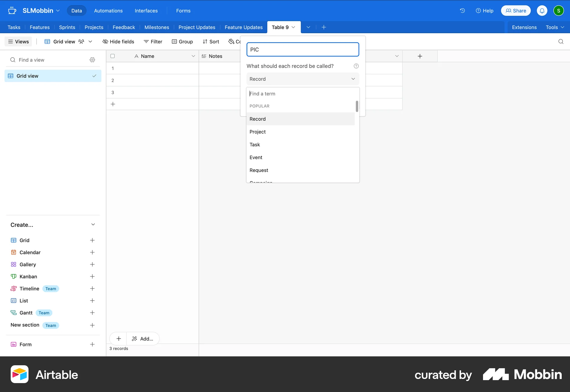Screen dimensions: 570x392
Task: Click the Share button
Action: (x=516, y=10)
